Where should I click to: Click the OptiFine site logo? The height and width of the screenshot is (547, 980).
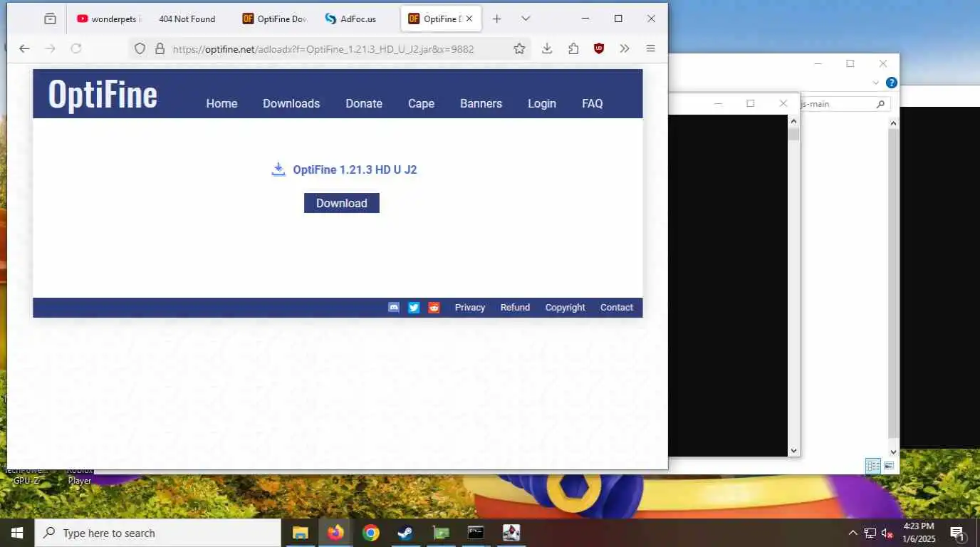click(x=103, y=94)
